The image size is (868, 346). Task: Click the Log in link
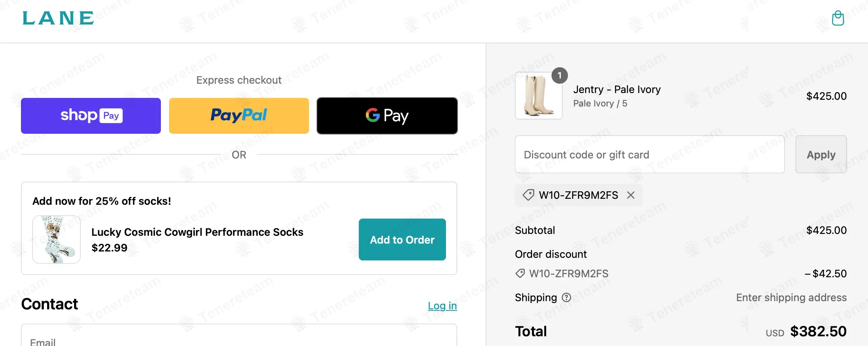[x=442, y=306]
